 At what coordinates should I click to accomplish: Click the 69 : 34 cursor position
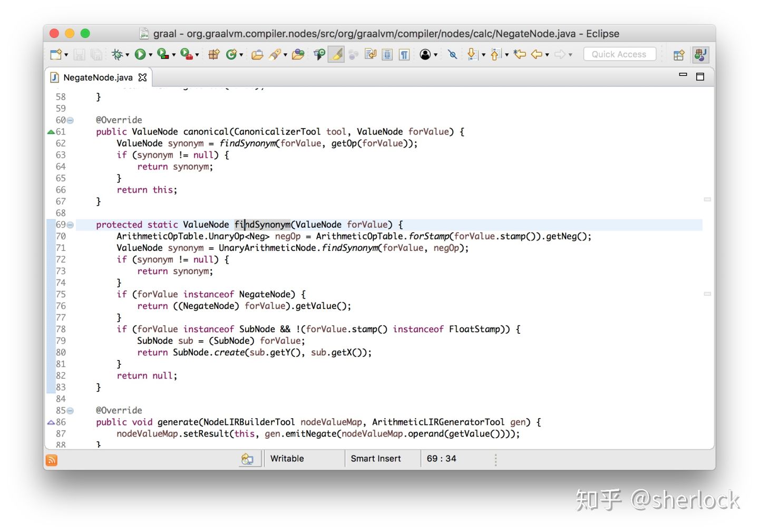(442, 459)
